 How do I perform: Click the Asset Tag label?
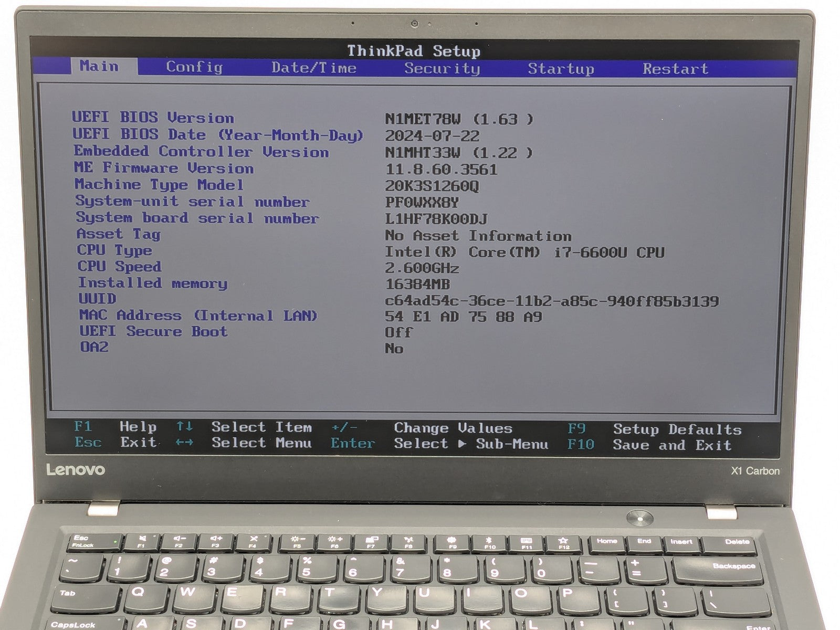click(x=119, y=234)
